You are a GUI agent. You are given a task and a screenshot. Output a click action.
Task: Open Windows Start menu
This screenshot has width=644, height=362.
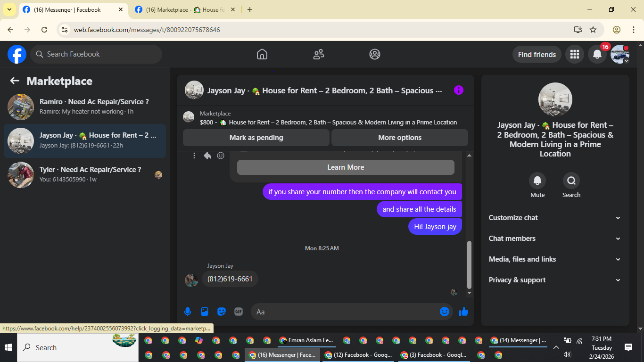[x=8, y=347]
